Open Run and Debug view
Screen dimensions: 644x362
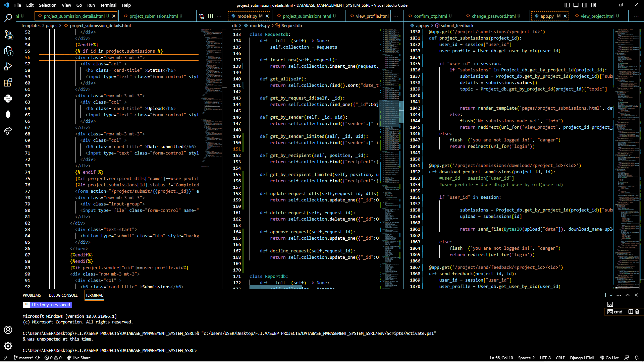pyautogui.click(x=8, y=66)
